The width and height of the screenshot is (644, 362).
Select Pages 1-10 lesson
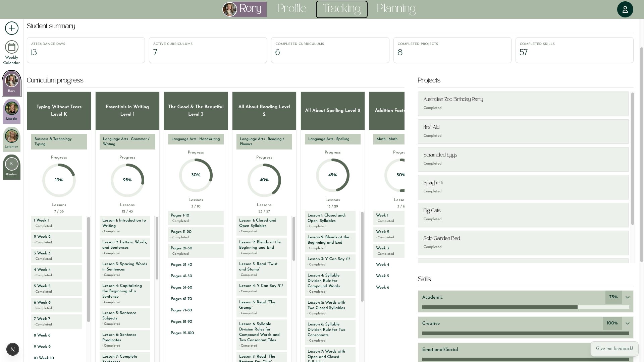(196, 218)
